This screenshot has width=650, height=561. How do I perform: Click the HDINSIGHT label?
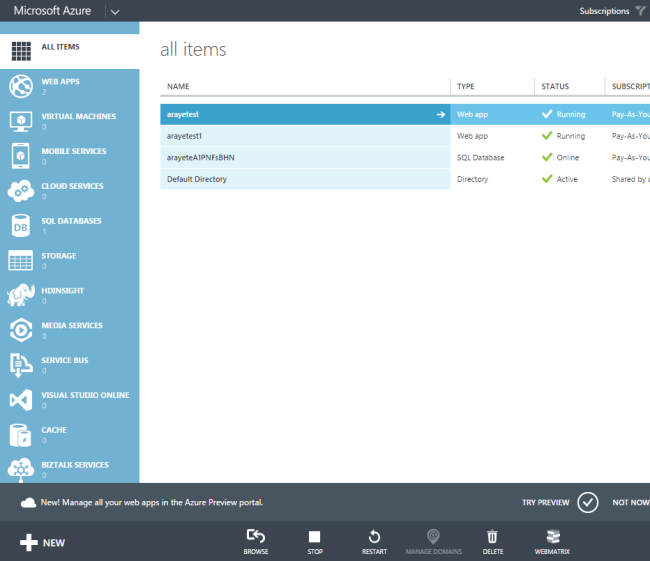coord(63,291)
